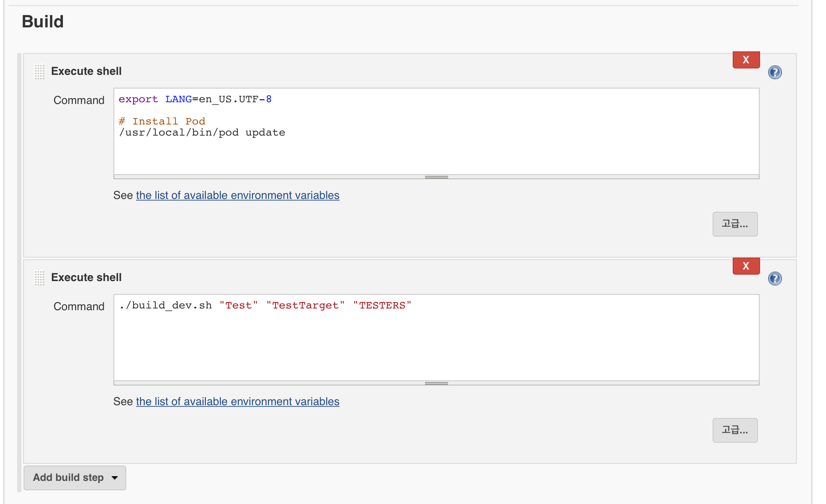Focus the command box containing build_dev.sh
This screenshot has width=826, height=504.
click(436, 342)
